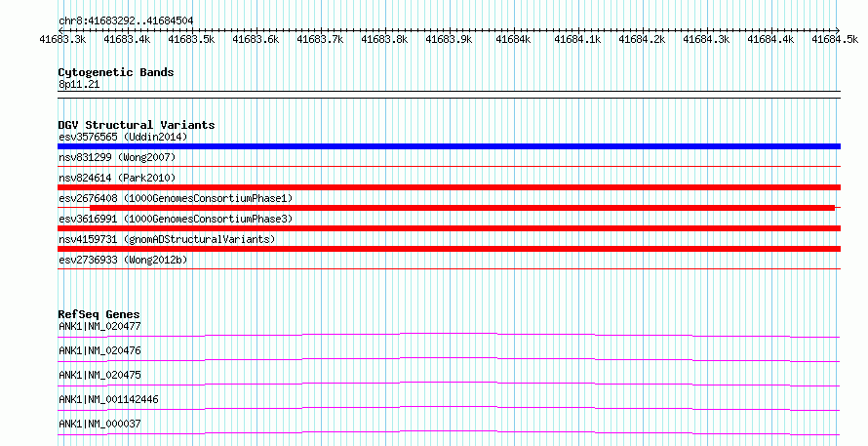Open the ANK1|NM_020476 transcript label
This screenshot has height=446, width=868.
tap(99, 350)
